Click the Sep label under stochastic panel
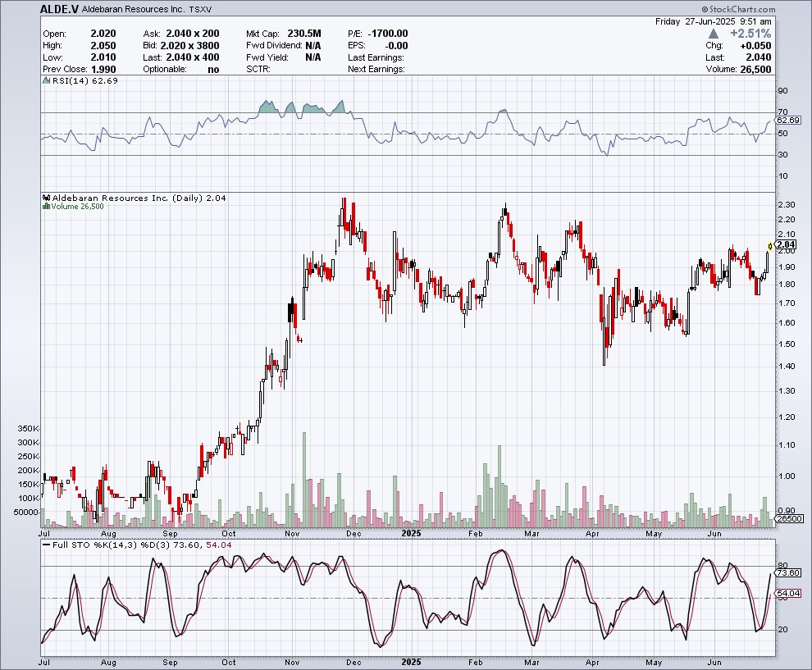Image resolution: width=812 pixels, height=670 pixels. (x=170, y=663)
